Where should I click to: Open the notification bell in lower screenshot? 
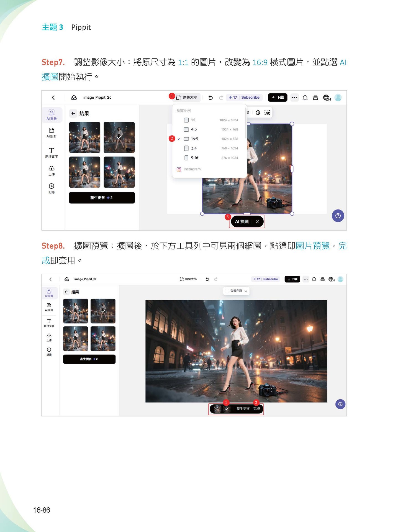point(314,279)
